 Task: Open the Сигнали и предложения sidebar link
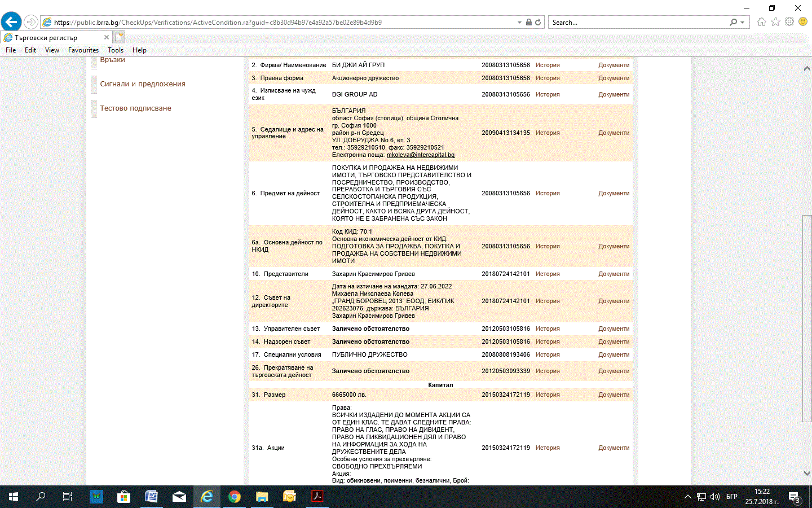coord(143,84)
